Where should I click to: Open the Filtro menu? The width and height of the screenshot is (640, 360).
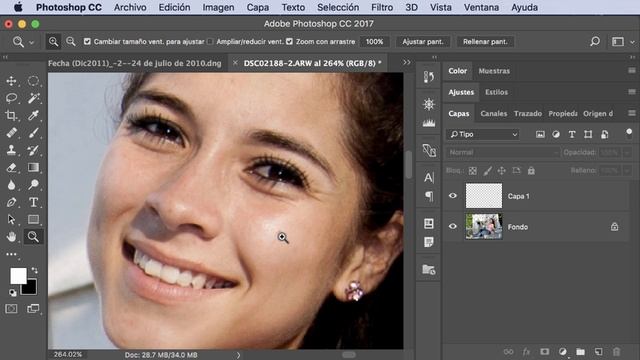382,7
